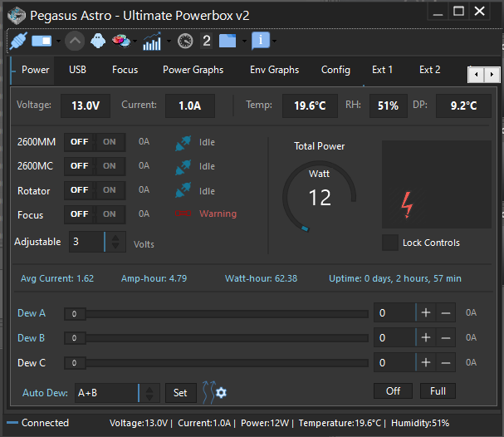Click the Dew A value field
The width and height of the screenshot is (504, 437).
394,312
